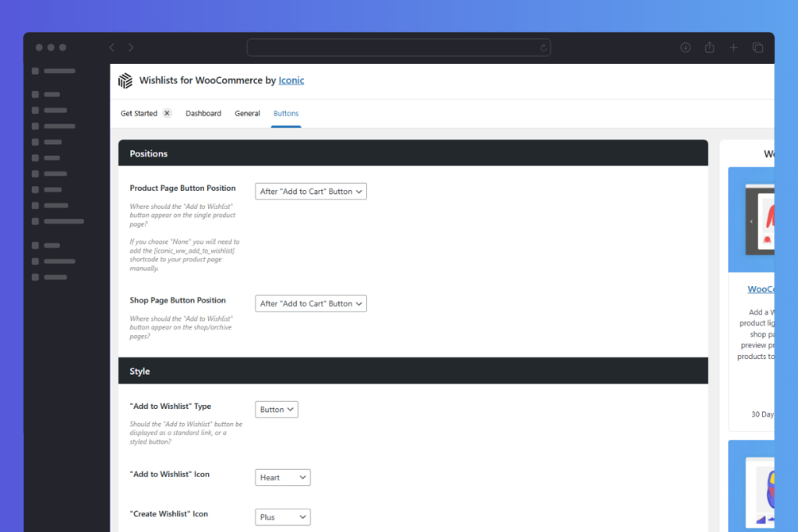Image resolution: width=798 pixels, height=532 pixels.
Task: Click the tab overview icon
Action: point(757,47)
